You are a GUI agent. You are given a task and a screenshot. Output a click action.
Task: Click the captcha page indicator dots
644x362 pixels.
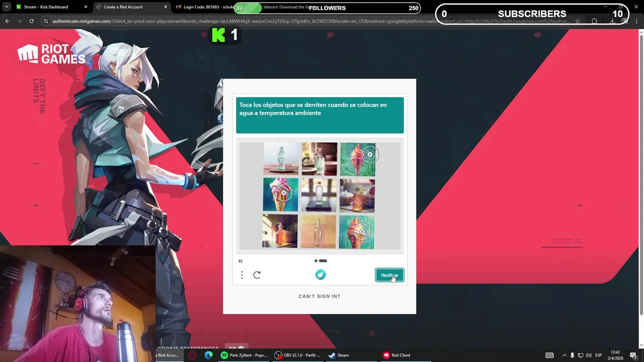320,260
